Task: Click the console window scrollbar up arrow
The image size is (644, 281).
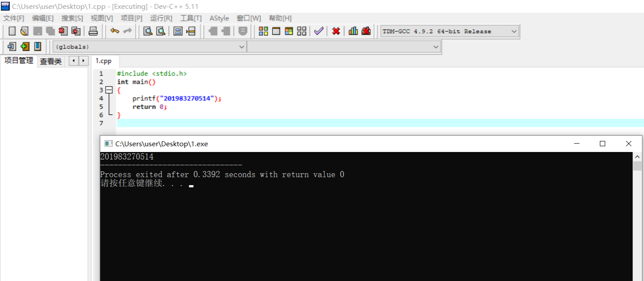Action: point(637,156)
